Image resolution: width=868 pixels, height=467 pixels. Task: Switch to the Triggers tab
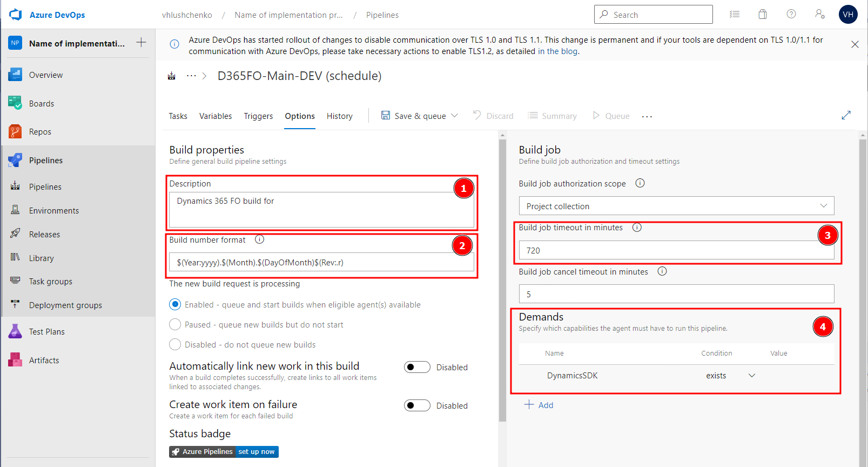click(258, 116)
